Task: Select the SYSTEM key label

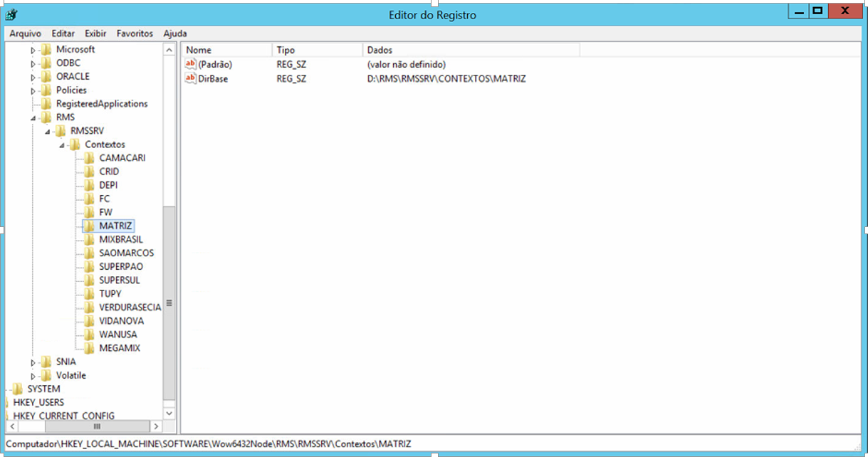Action: pyautogui.click(x=43, y=389)
